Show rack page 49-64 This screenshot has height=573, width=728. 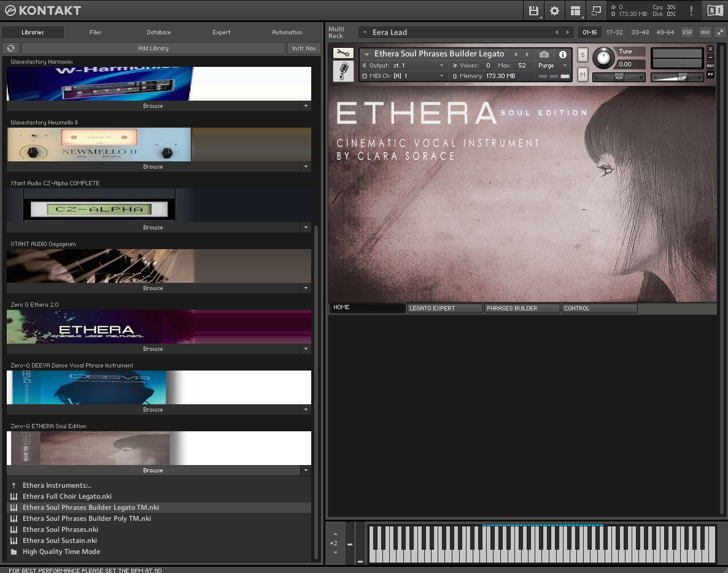[x=665, y=32]
